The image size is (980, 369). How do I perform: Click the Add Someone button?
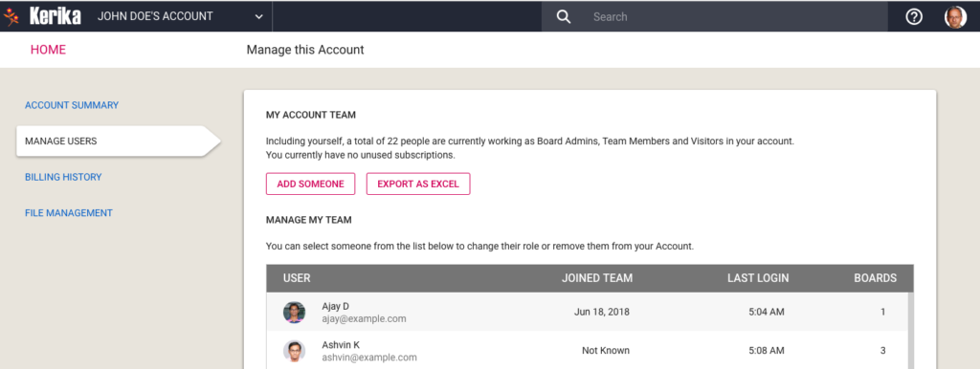[x=311, y=184]
